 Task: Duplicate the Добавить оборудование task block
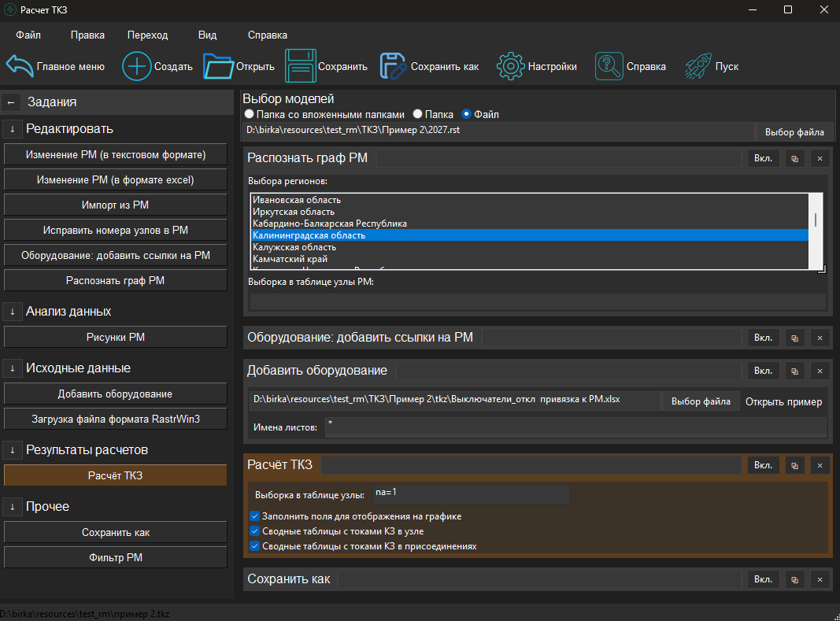tap(795, 371)
